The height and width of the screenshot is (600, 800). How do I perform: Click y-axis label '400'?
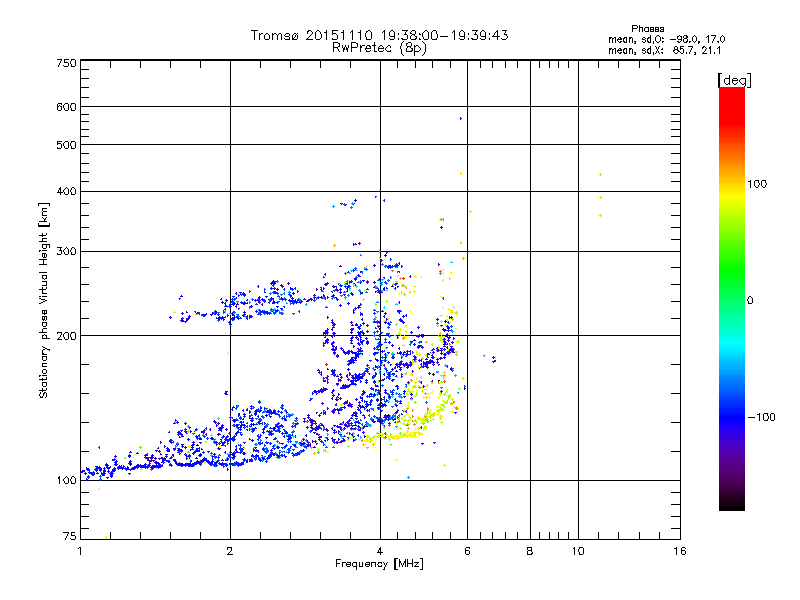pos(66,191)
